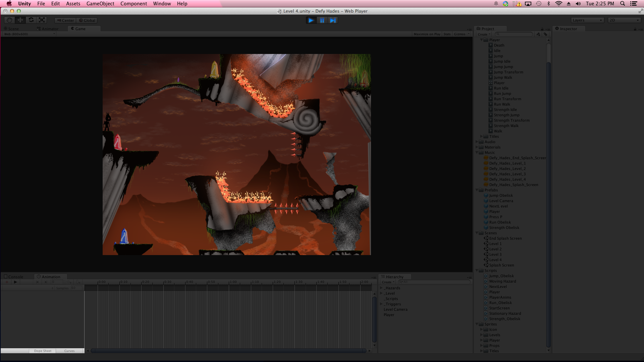Click Search by Type icon in Project
This screenshot has height=362, width=644.
click(538, 35)
